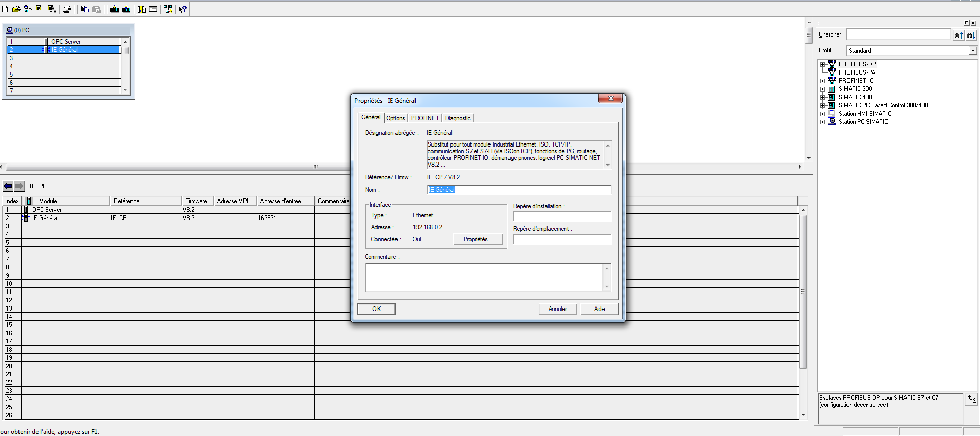Click the Print icon in the toolbar
The image size is (980, 436).
point(67,9)
